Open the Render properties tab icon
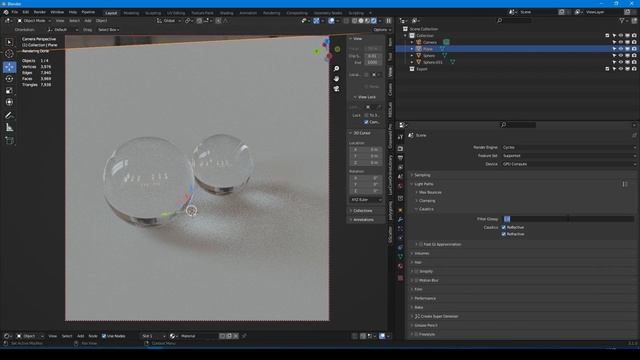The height and width of the screenshot is (360, 640). [400, 149]
